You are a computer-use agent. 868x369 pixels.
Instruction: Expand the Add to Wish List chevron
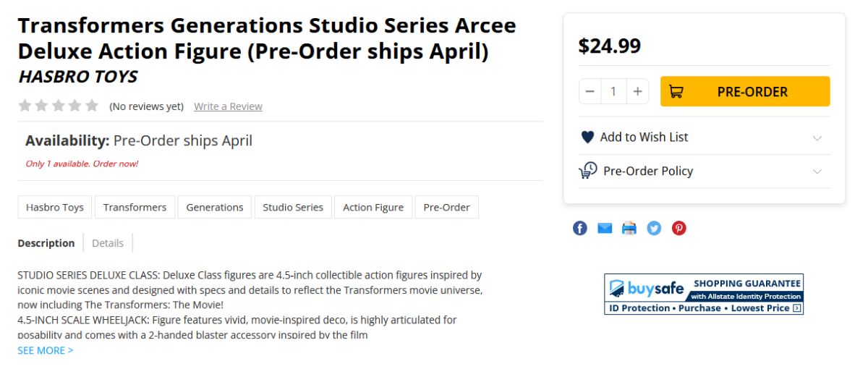pos(817,137)
